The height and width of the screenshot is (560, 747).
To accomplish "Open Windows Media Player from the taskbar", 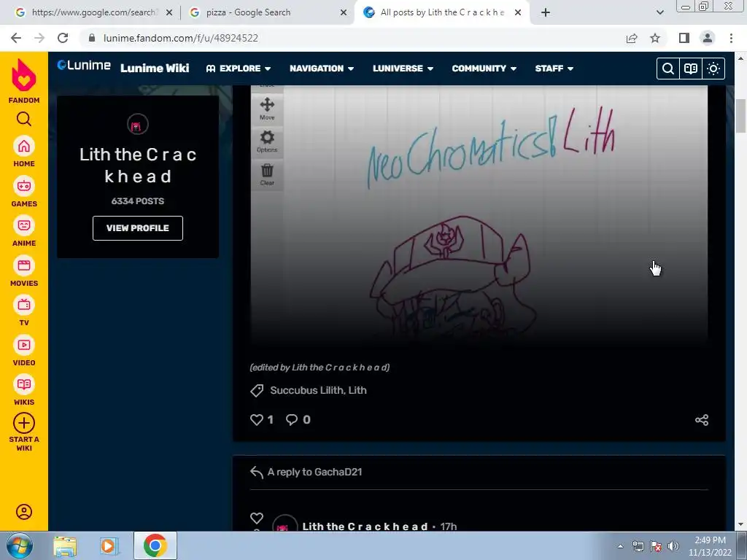I will [x=109, y=545].
